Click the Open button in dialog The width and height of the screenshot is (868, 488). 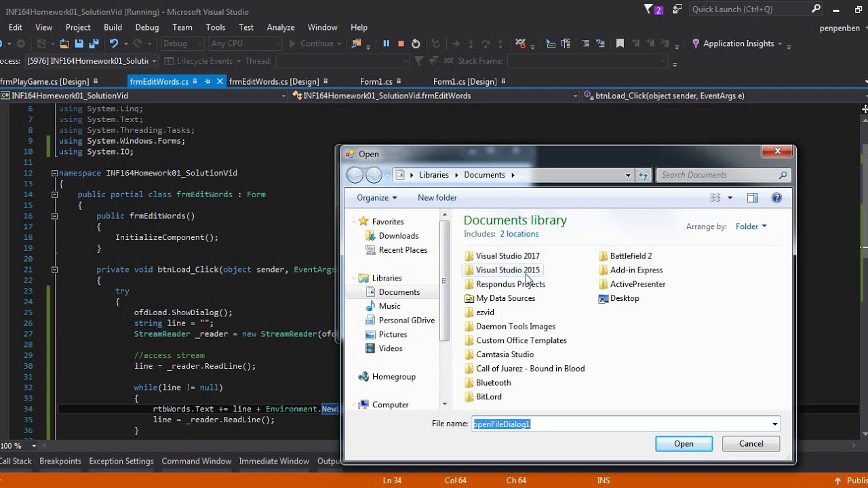(684, 444)
